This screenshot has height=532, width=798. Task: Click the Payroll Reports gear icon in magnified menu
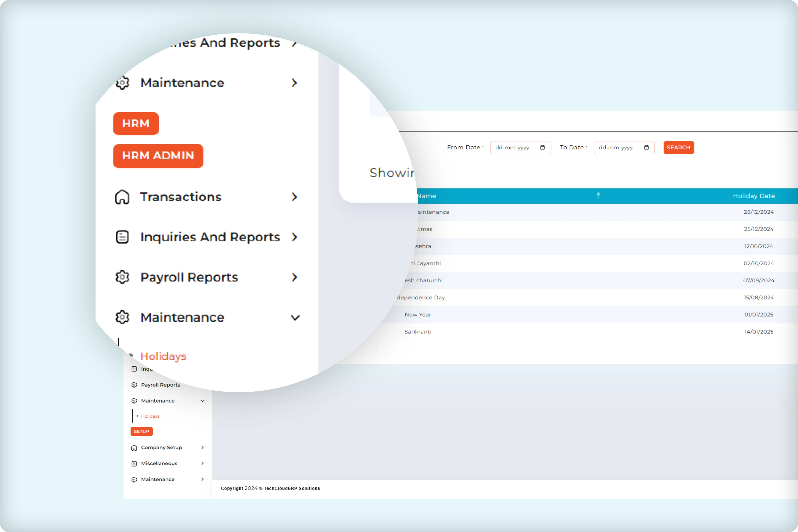122,277
